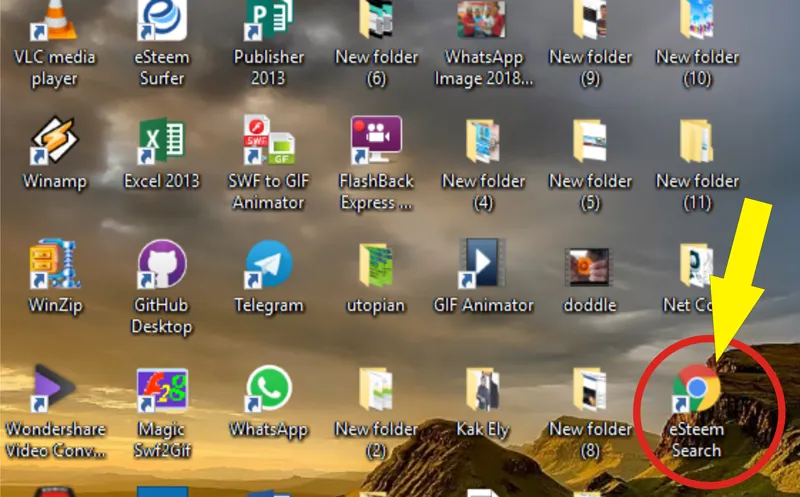
Task: Open the Telegram shortcut
Action: [x=269, y=264]
